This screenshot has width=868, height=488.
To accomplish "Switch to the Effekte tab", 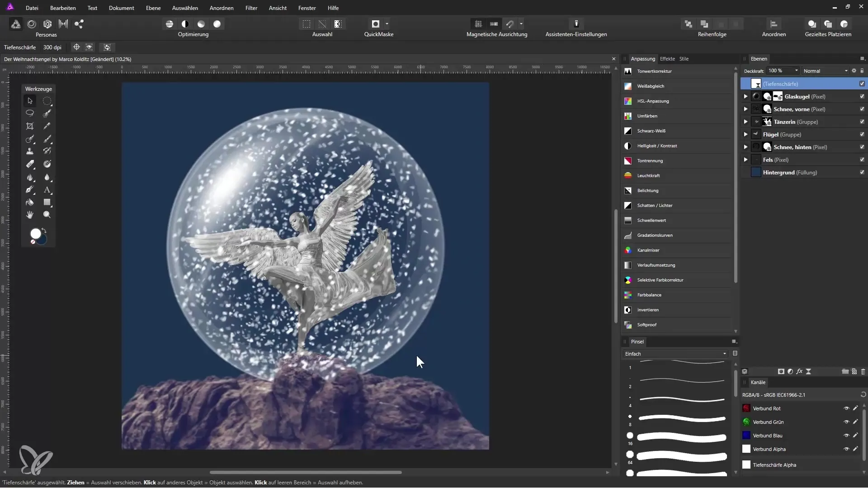I will pyautogui.click(x=667, y=59).
